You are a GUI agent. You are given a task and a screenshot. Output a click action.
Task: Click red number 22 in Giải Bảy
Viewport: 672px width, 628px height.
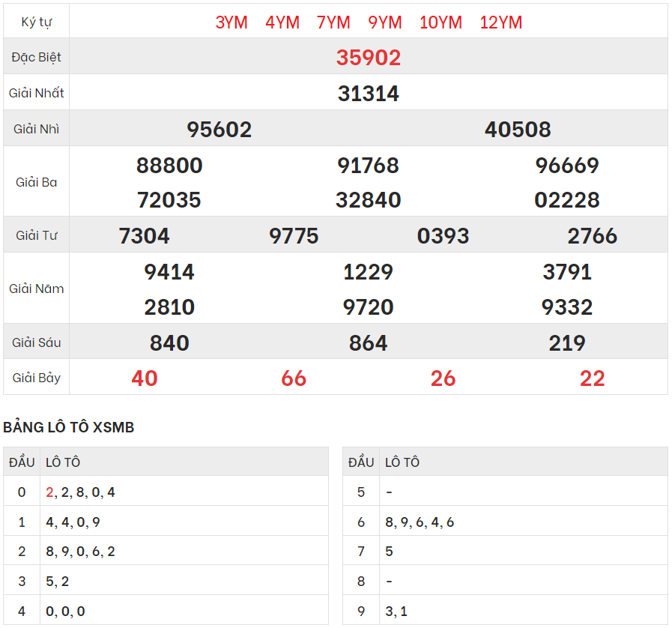(592, 378)
